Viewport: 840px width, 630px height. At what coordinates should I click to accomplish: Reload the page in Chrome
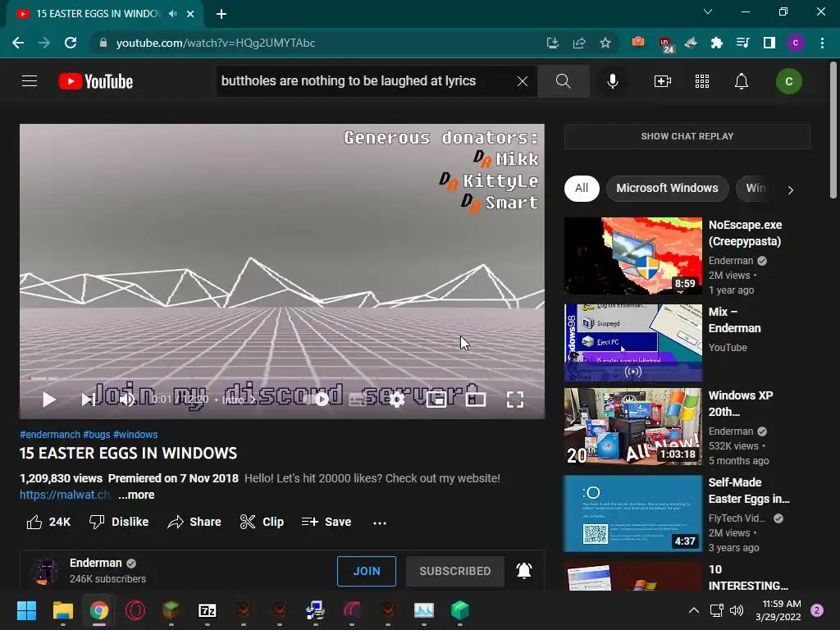[71, 43]
